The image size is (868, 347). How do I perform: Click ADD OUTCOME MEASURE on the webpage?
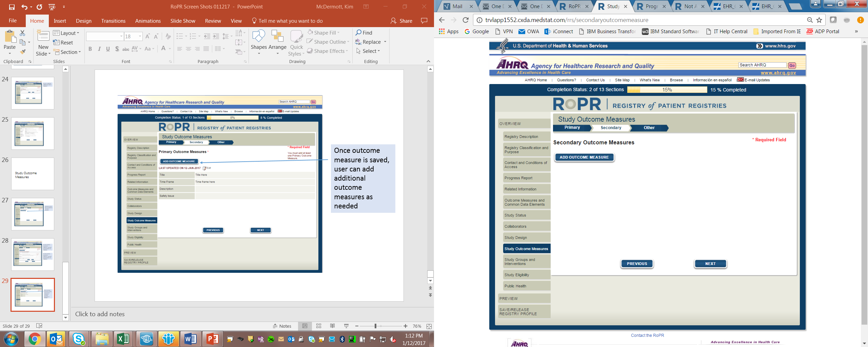pyautogui.click(x=584, y=157)
